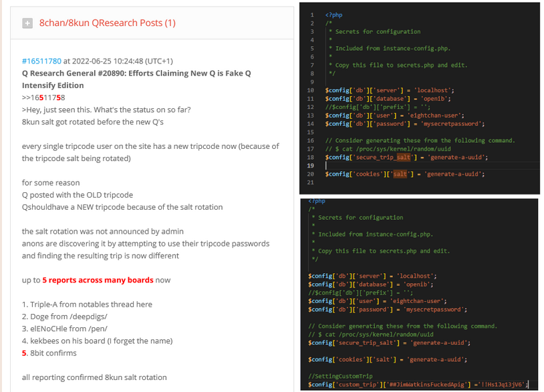Click the red text 5 reports across many boards
544x392 pixels.
98,280
